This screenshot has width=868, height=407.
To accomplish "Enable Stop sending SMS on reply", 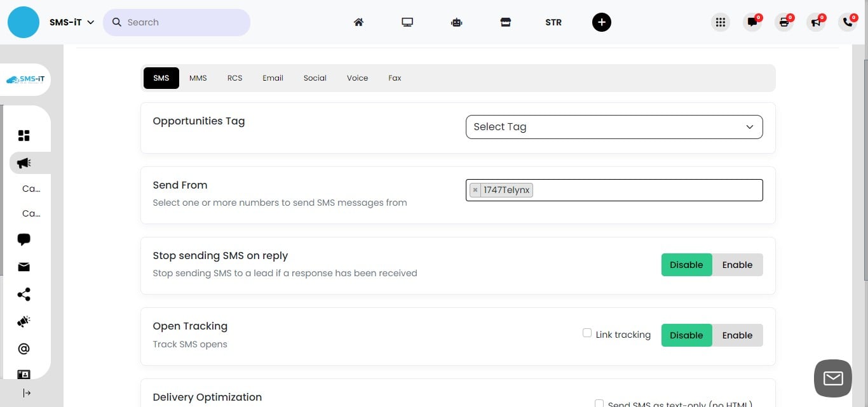I will pyautogui.click(x=737, y=265).
